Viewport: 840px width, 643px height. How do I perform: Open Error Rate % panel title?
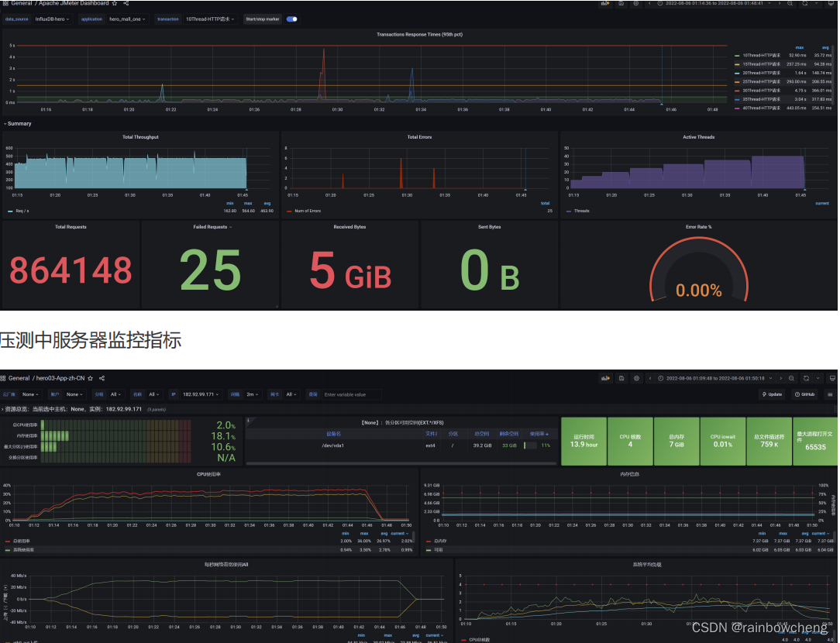click(x=698, y=227)
